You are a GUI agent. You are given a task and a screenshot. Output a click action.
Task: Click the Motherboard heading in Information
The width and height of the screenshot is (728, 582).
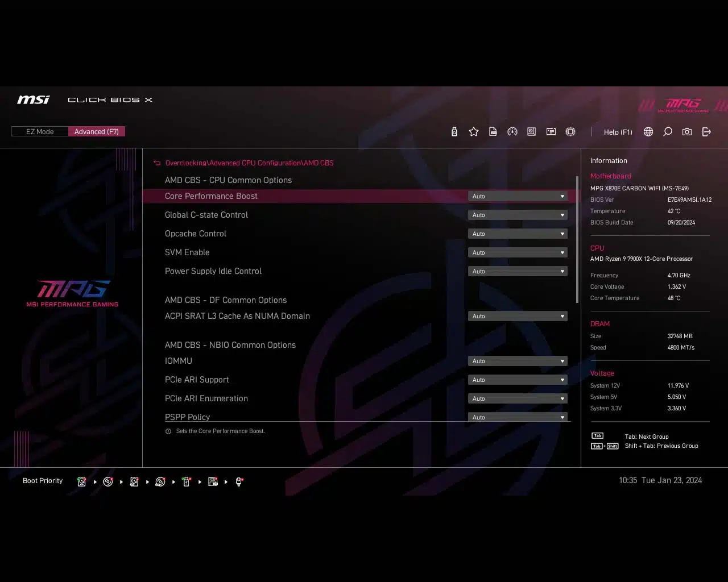point(610,176)
